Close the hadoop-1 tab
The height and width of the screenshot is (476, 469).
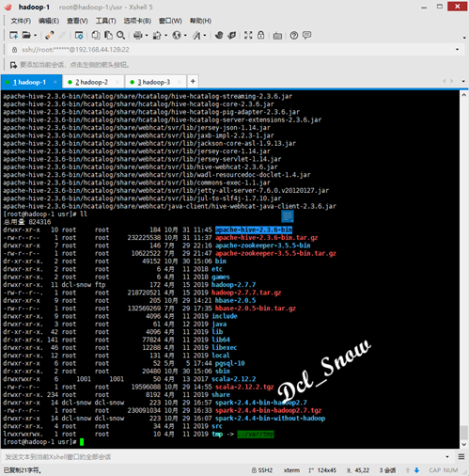click(x=55, y=82)
